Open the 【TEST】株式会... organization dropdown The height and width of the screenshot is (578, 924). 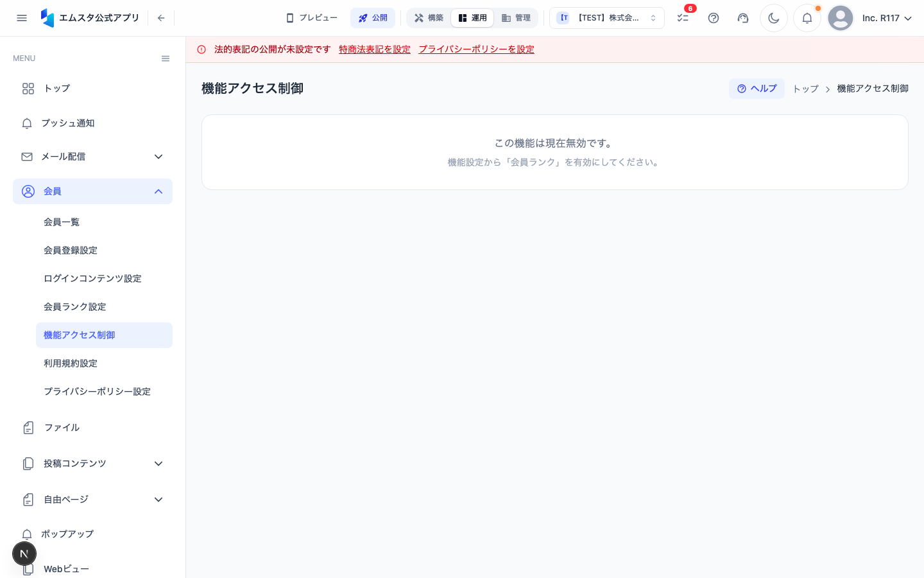[x=607, y=18]
